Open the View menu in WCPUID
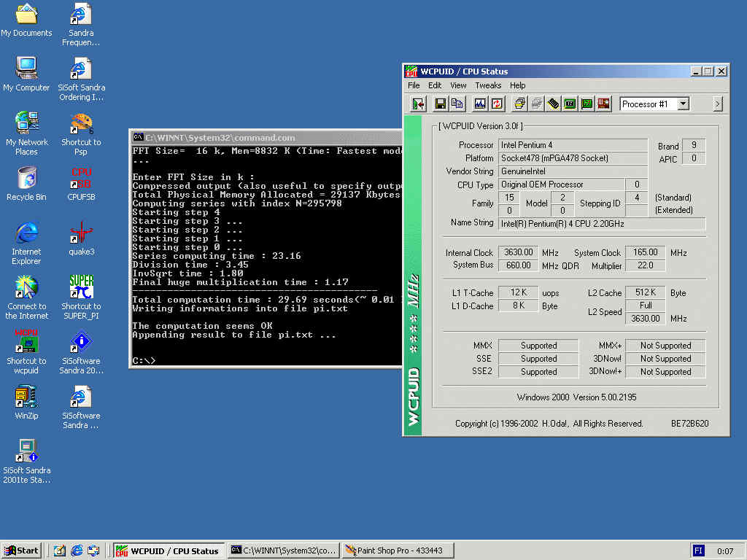Image resolution: width=747 pixels, height=560 pixels. click(x=458, y=85)
